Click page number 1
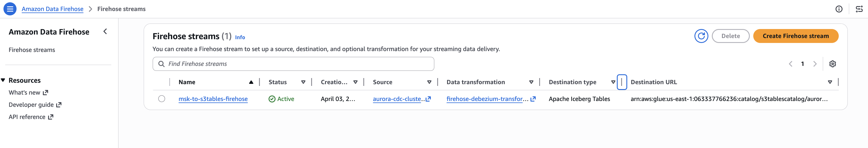The image size is (868, 148). [802, 64]
